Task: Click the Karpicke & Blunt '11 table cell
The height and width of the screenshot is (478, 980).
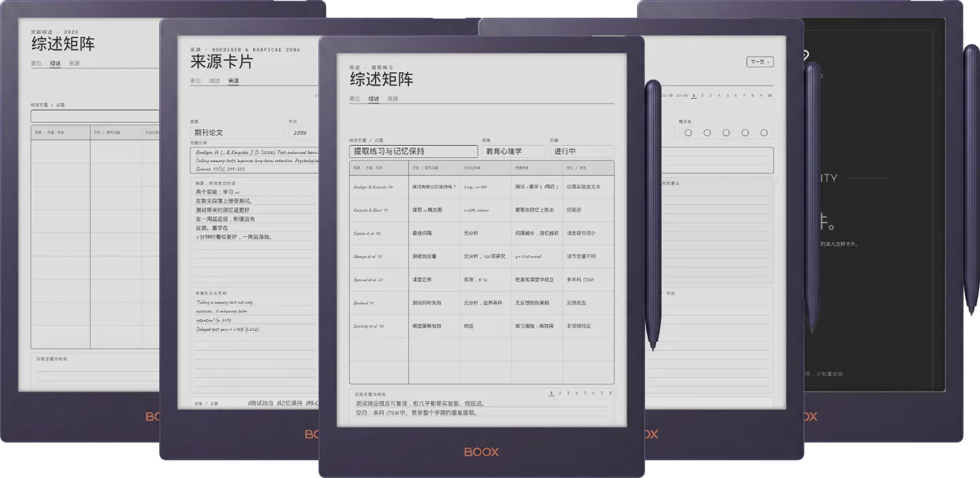Action: point(379,210)
